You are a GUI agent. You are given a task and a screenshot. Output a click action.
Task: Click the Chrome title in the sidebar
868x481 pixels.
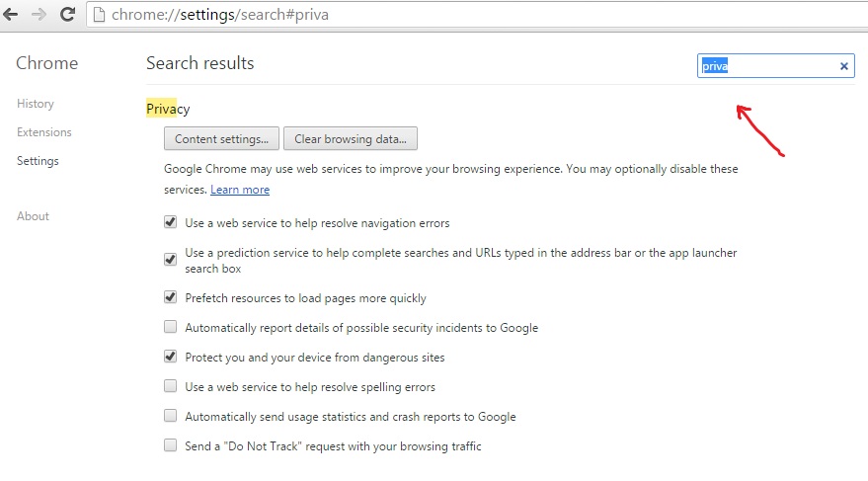47,63
